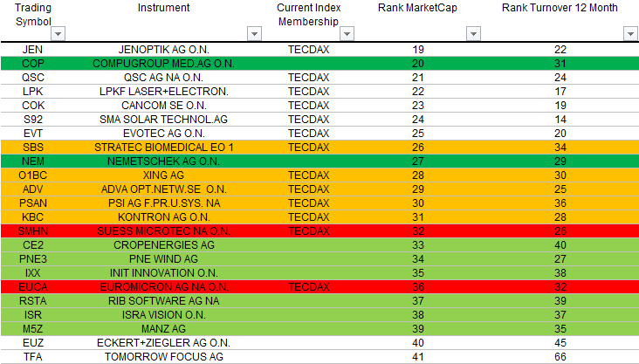Select the CANCOM SE O.N. cell
639x364 pixels.
click(163, 105)
